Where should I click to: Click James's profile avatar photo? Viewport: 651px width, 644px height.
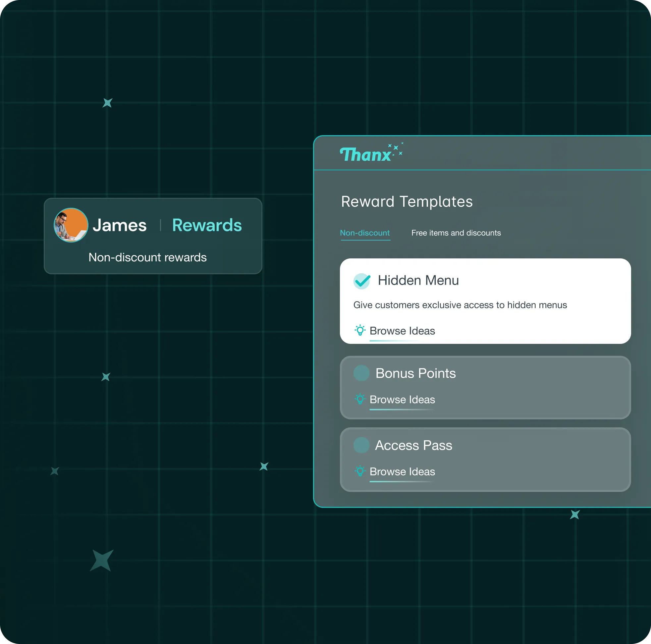pyautogui.click(x=71, y=225)
